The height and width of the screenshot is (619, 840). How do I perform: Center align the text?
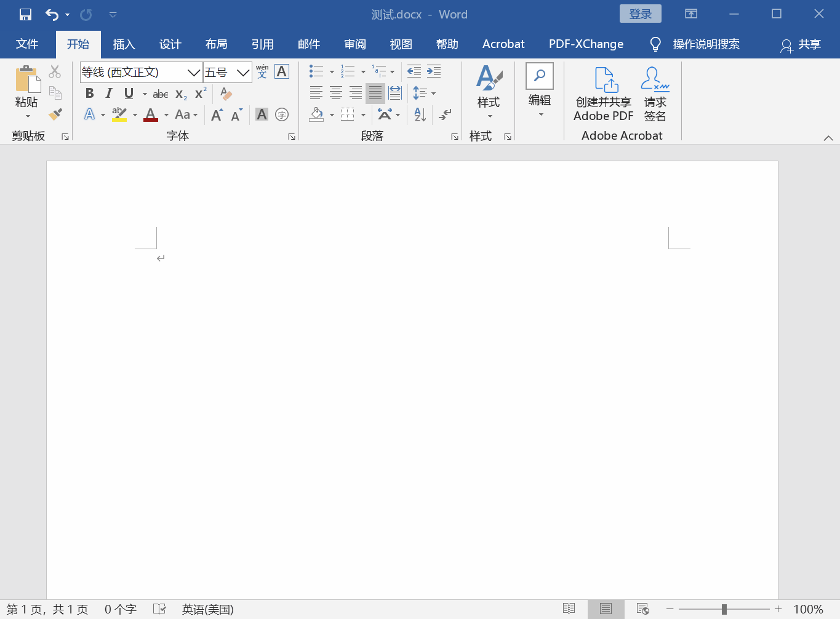336,94
